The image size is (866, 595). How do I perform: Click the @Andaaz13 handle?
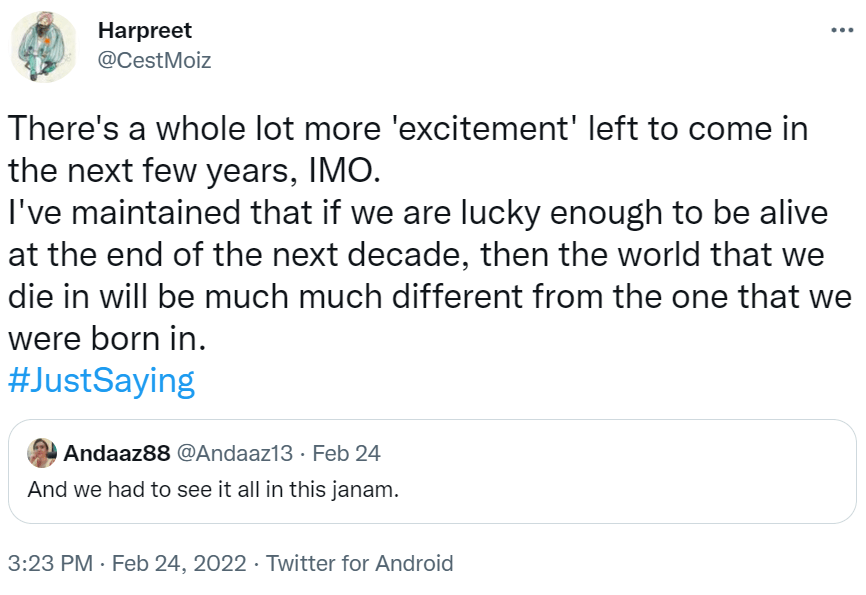coord(235,453)
